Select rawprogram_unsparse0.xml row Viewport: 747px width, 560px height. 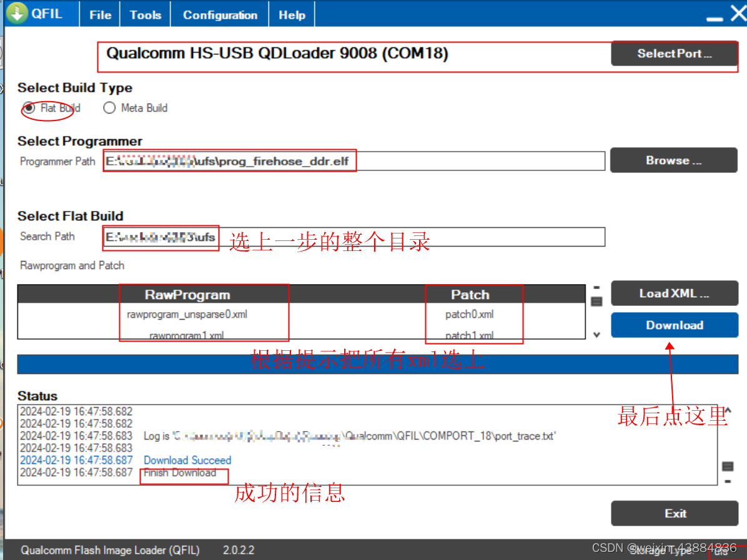pyautogui.click(x=187, y=314)
